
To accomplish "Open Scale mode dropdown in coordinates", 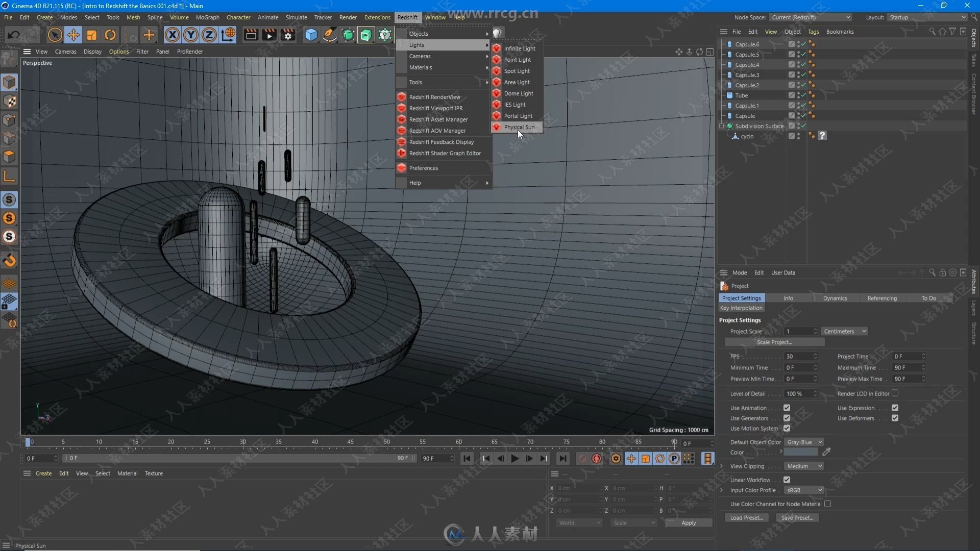I will tap(634, 523).
